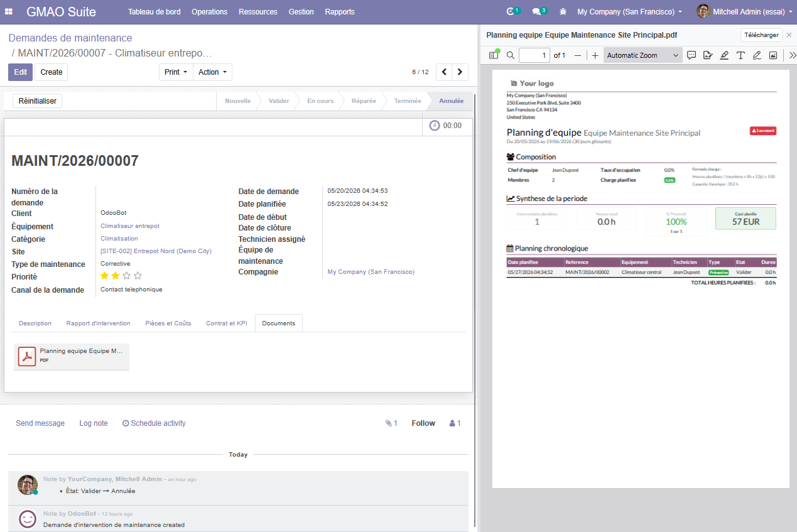797x532 pixels.
Task: Open the My Company (San Francisco) switcher
Action: coord(629,12)
